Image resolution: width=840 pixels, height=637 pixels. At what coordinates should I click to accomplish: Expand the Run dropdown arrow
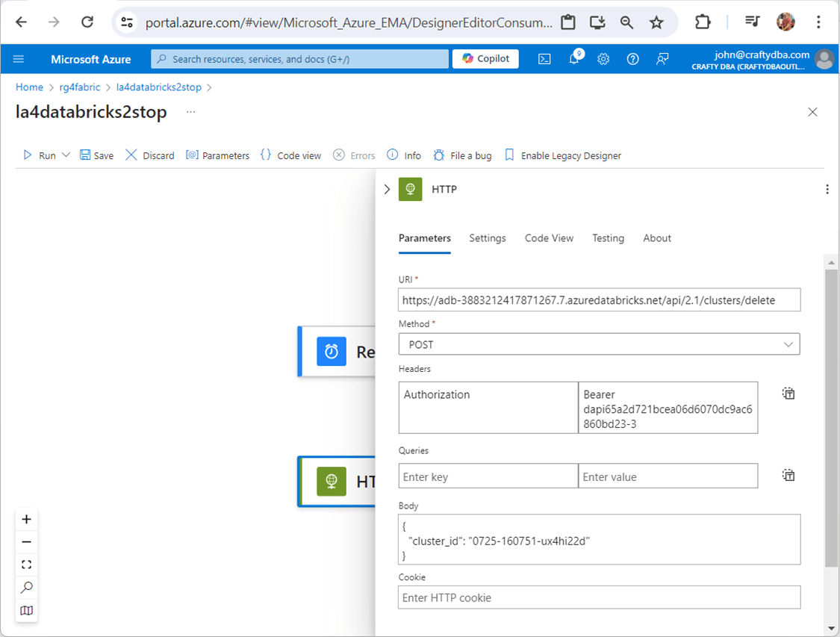(x=66, y=155)
